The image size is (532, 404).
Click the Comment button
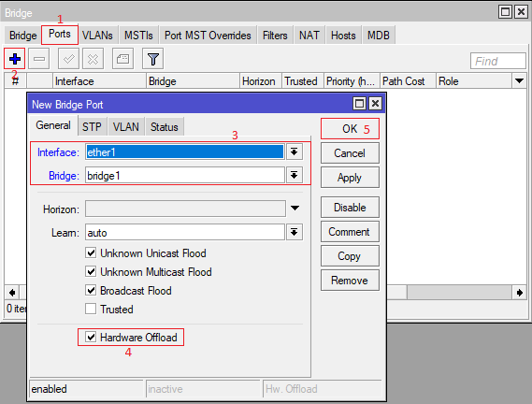click(350, 232)
